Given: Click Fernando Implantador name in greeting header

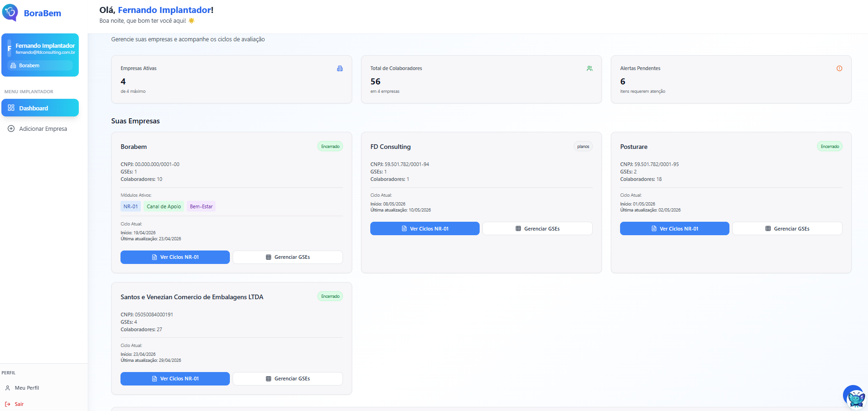Looking at the screenshot, I should 165,10.
